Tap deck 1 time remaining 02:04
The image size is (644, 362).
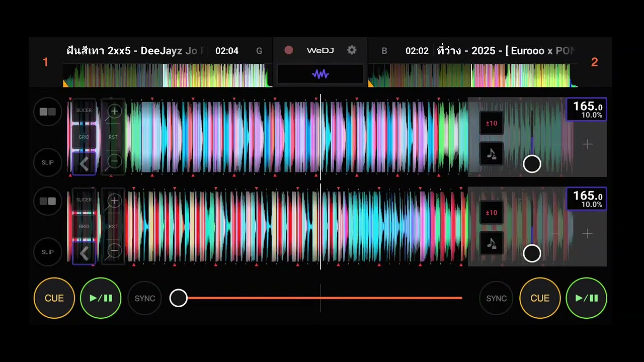coord(227,51)
